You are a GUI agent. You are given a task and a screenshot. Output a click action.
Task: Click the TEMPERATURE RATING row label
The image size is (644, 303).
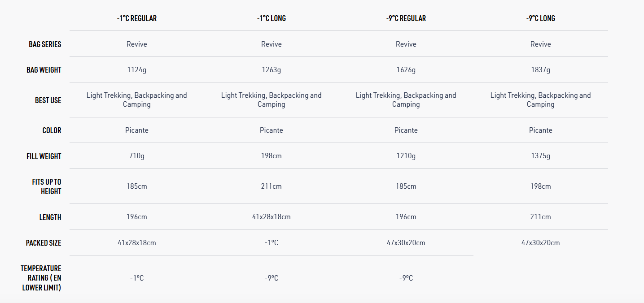[41, 278]
